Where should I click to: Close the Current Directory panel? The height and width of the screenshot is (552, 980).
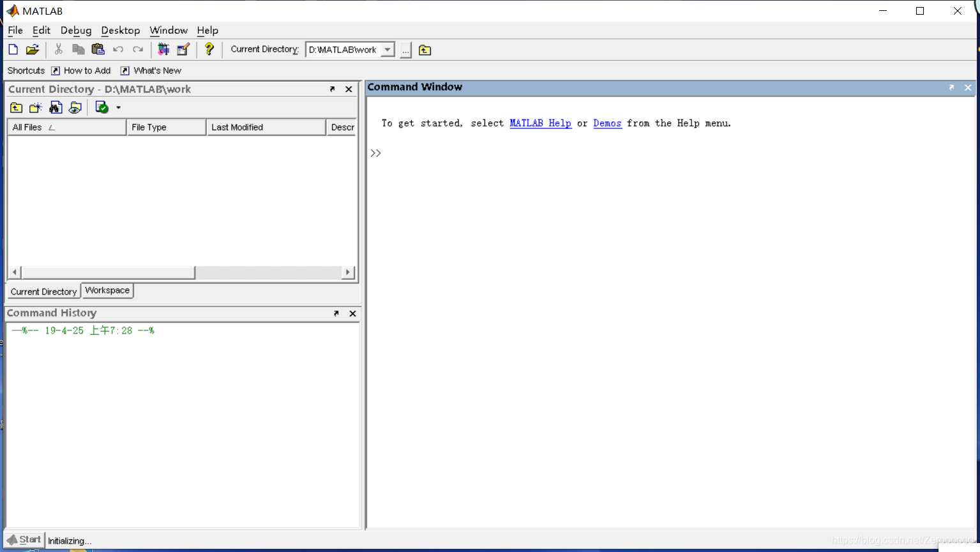tap(349, 89)
